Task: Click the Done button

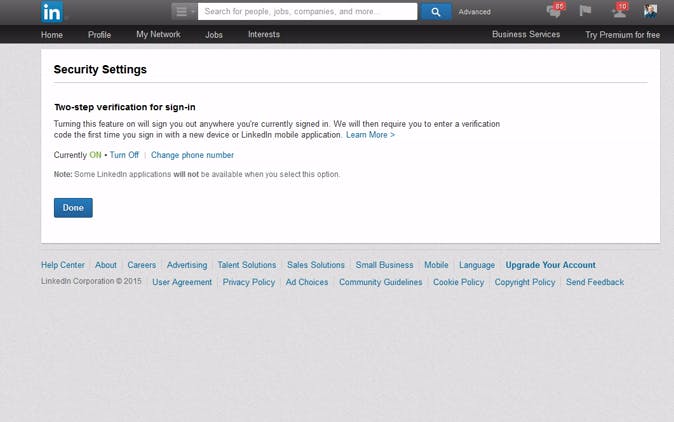Action: pyautogui.click(x=73, y=208)
